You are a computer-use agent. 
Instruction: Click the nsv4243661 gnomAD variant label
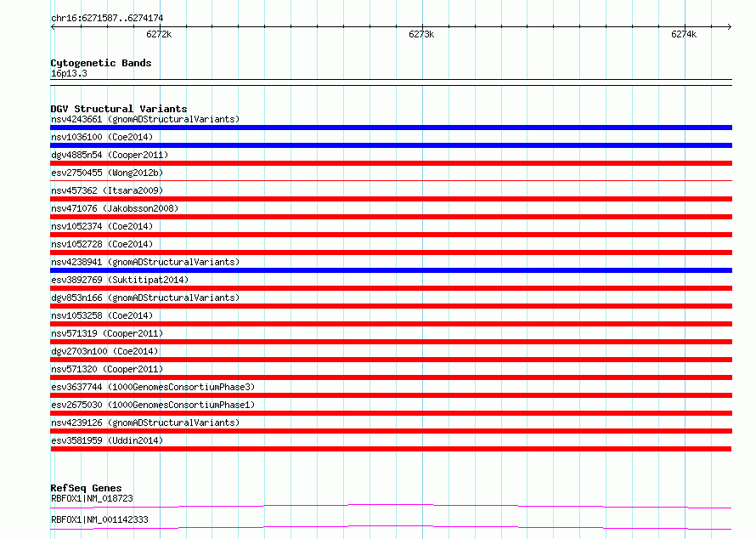(x=145, y=119)
